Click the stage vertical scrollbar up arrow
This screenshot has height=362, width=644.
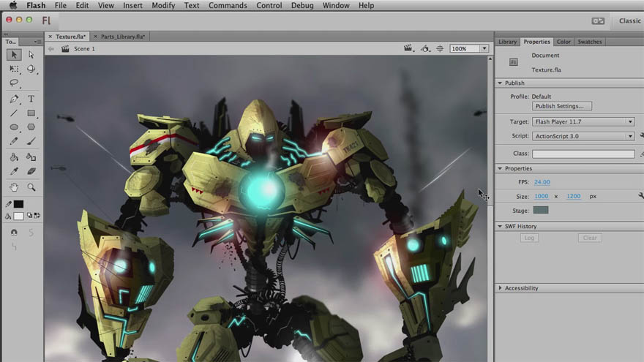[490, 59]
